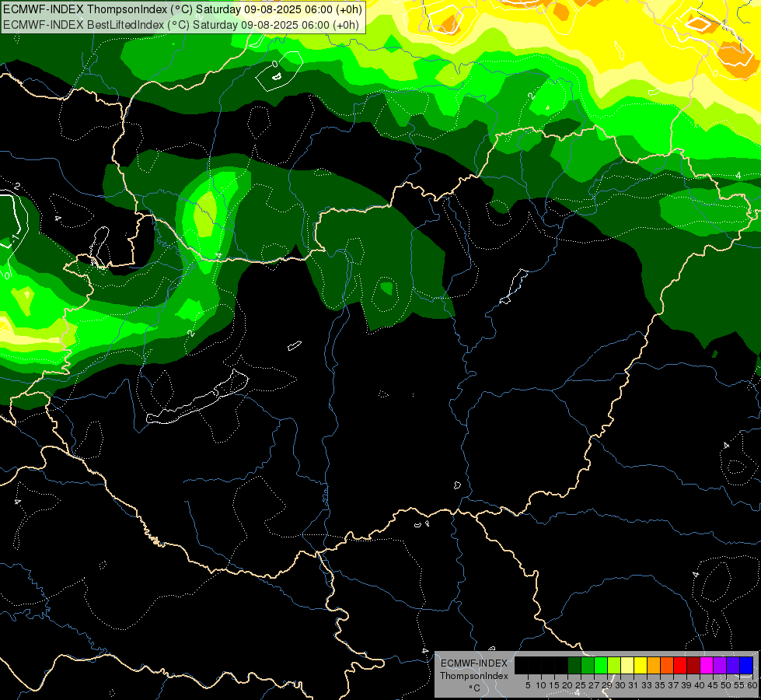The image size is (761, 700).
Task: Click the legend tick value 37
Action: tap(674, 685)
